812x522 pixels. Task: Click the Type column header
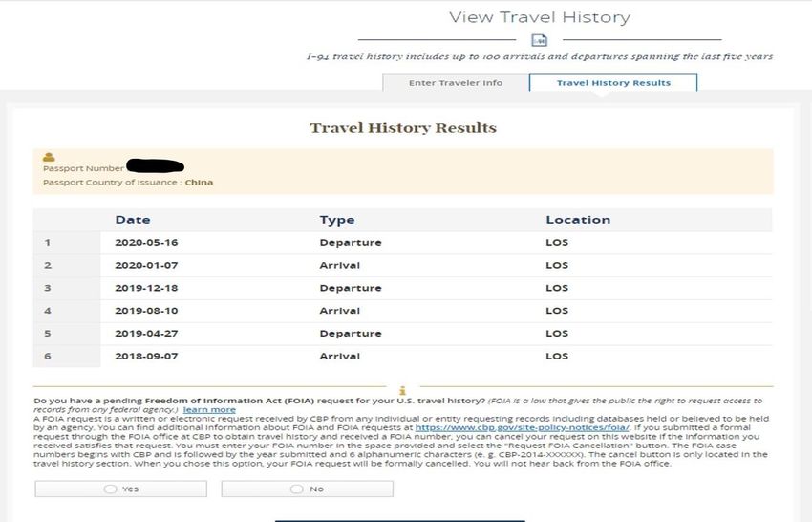(x=337, y=220)
